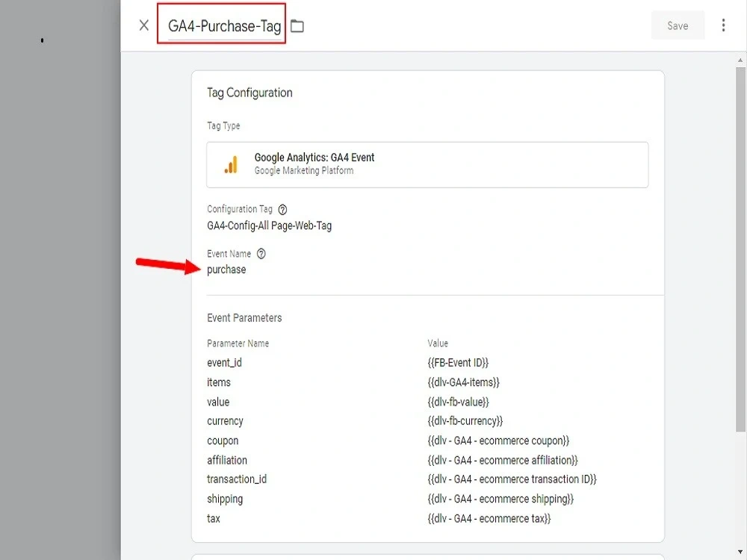Click the Tag Configuration heading
747x560 pixels.
(x=249, y=93)
